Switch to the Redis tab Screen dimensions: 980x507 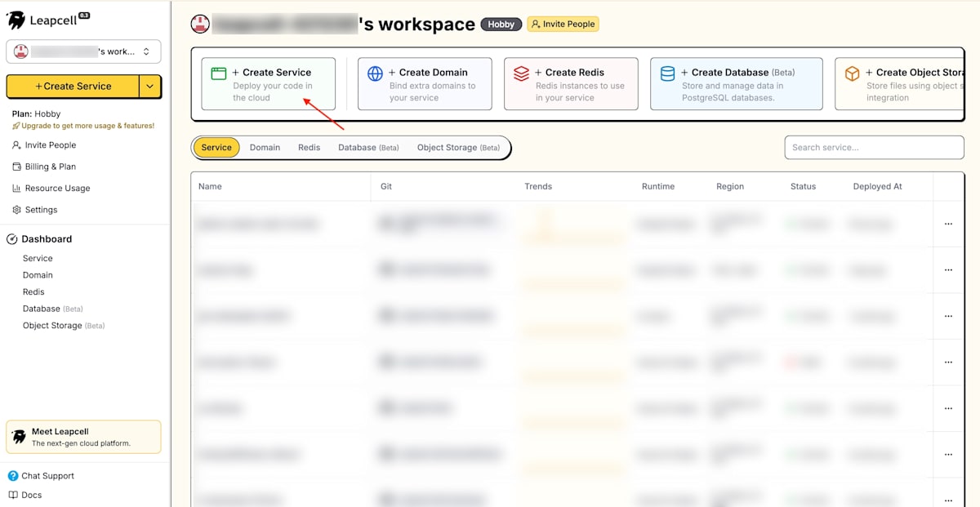pyautogui.click(x=310, y=148)
